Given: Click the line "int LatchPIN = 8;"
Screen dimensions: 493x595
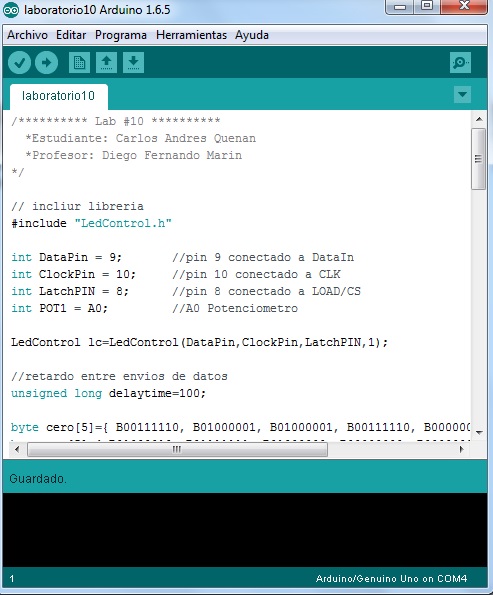Looking at the screenshot, I should click(x=70, y=291).
